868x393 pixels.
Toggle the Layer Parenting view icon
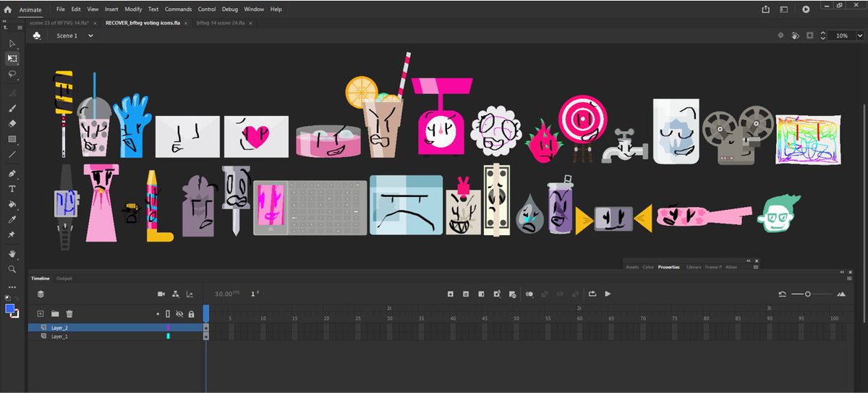pyautogui.click(x=176, y=294)
